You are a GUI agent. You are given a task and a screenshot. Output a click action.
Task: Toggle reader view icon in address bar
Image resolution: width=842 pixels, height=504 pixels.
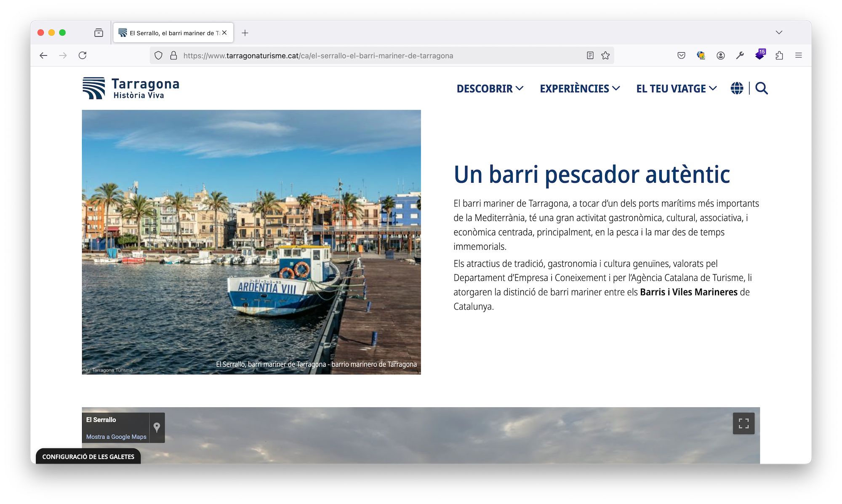(x=590, y=56)
